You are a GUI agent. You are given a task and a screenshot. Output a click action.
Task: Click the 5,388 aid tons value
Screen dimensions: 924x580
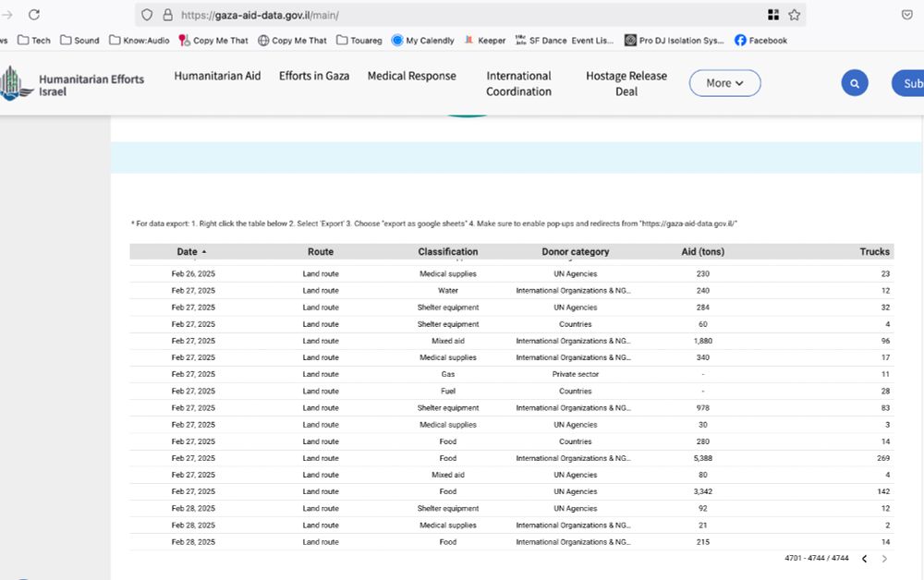(x=703, y=458)
